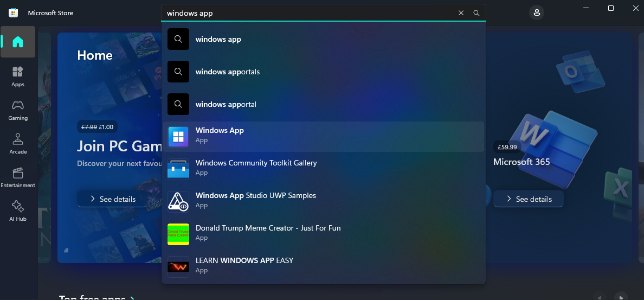Click See details under Microsoft 365
Viewport: 644px width, 300px height.
[x=528, y=199]
